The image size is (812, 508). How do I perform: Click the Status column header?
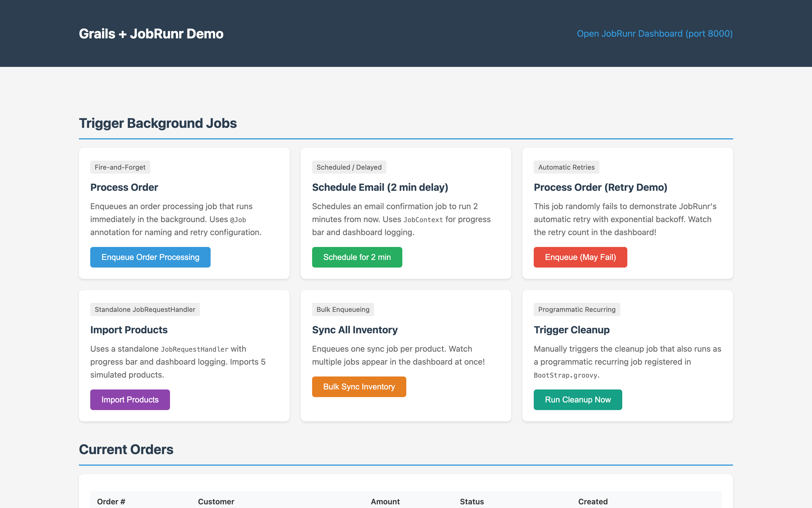[x=472, y=502]
